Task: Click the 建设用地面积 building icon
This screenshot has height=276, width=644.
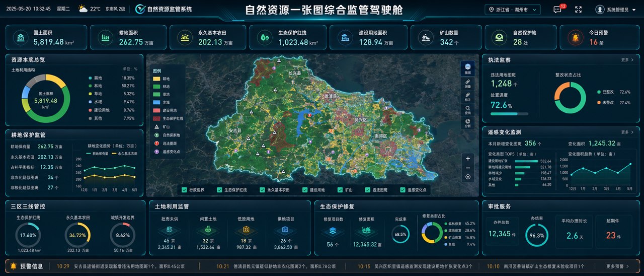Action: [x=345, y=38]
